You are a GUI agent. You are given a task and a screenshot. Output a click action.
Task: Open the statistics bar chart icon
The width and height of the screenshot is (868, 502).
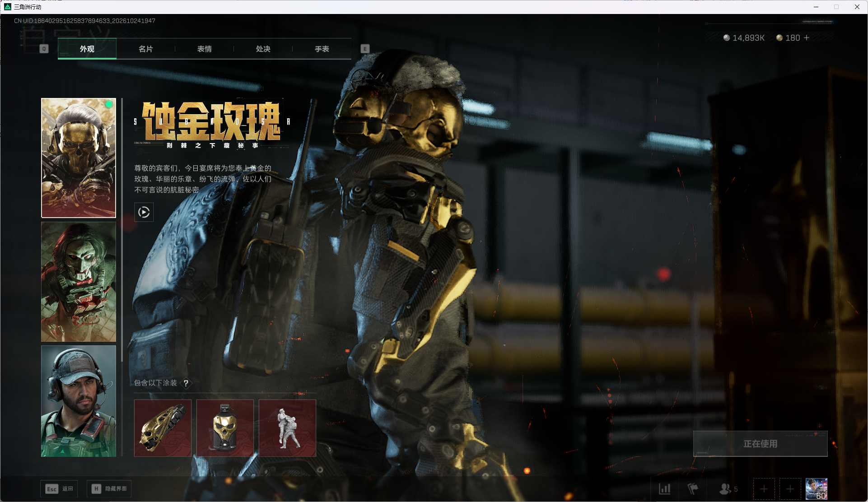[665, 489]
